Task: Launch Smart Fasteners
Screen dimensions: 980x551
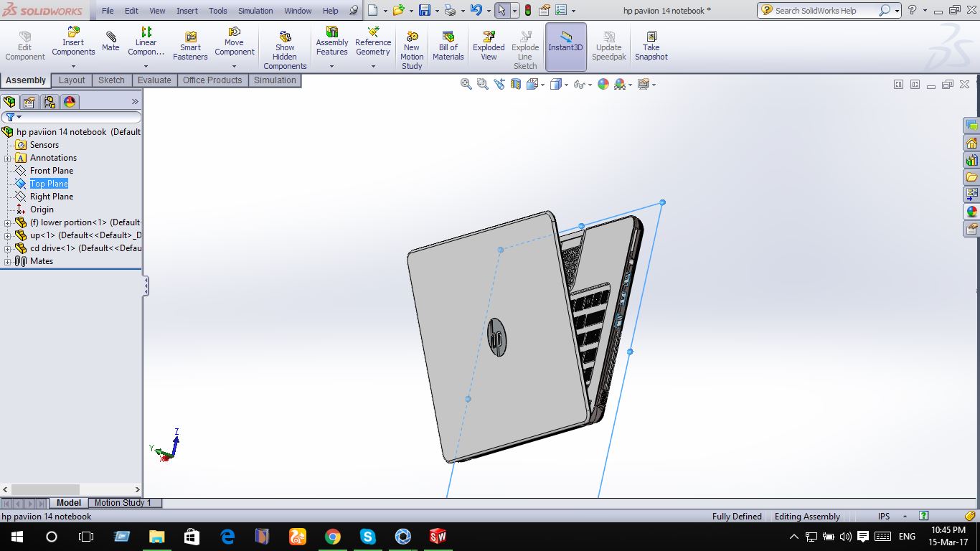Action: [x=190, y=47]
